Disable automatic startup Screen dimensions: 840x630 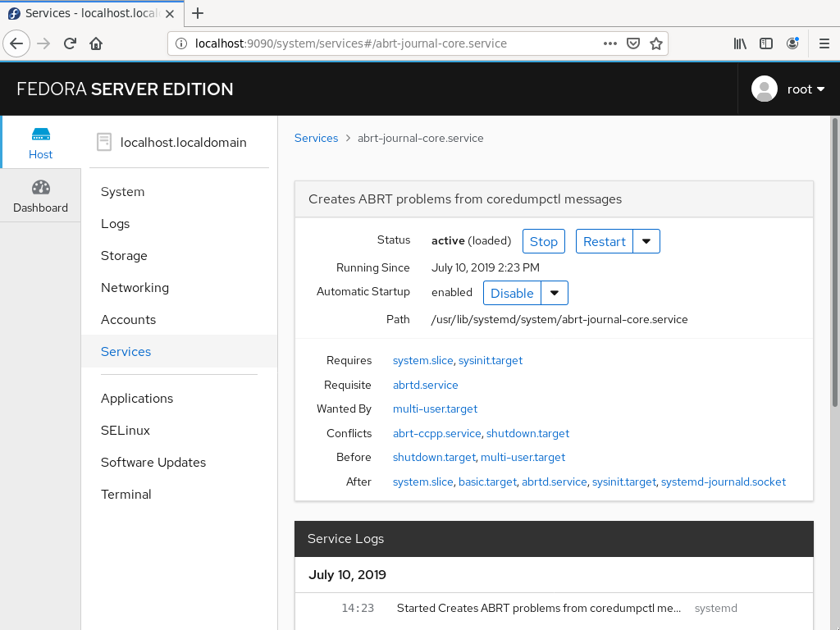point(512,293)
